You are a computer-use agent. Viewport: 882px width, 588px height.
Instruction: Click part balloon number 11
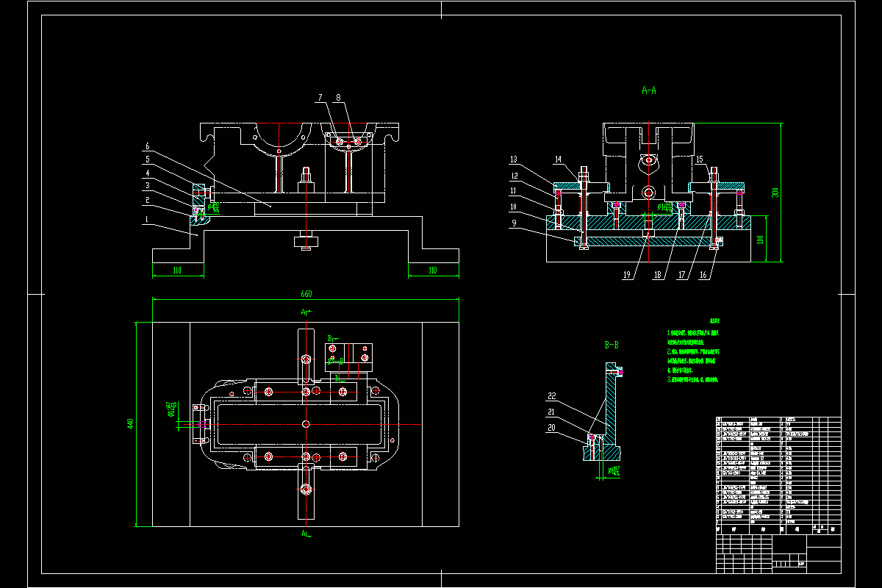tap(514, 191)
